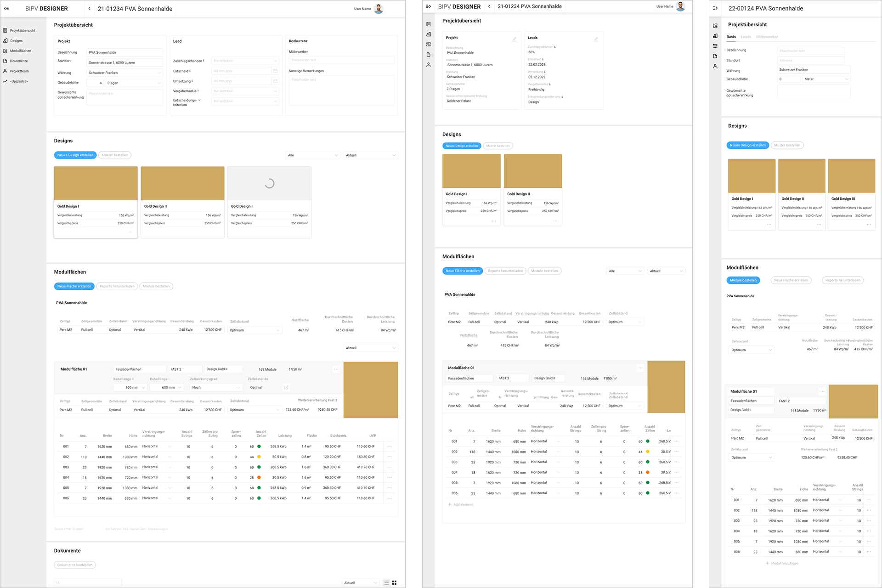Click Neues Design erstellen button
This screenshot has height=588, width=882.
(x=75, y=155)
